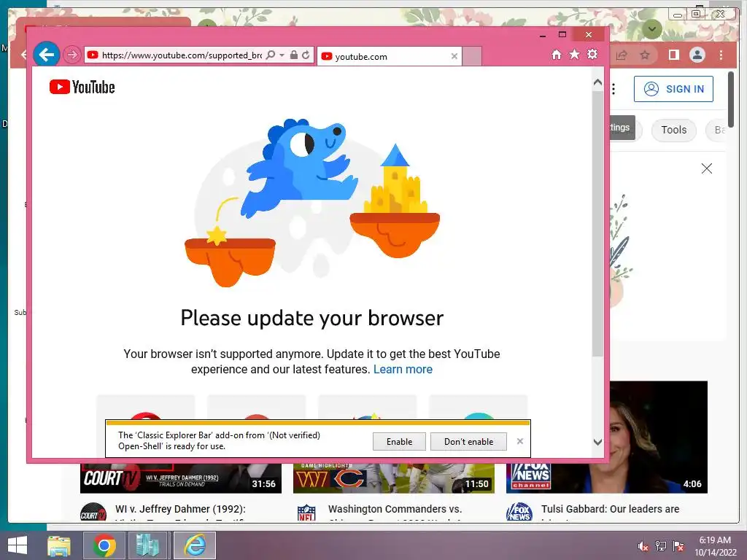The height and width of the screenshot is (560, 747).
Task: Open a new tab in Internet Explorer
Action: click(x=472, y=56)
